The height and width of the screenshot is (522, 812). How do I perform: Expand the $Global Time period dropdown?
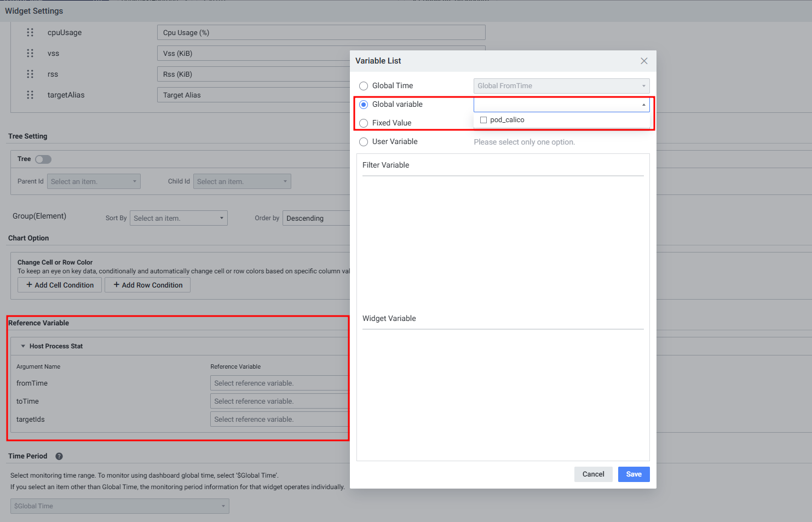click(119, 506)
